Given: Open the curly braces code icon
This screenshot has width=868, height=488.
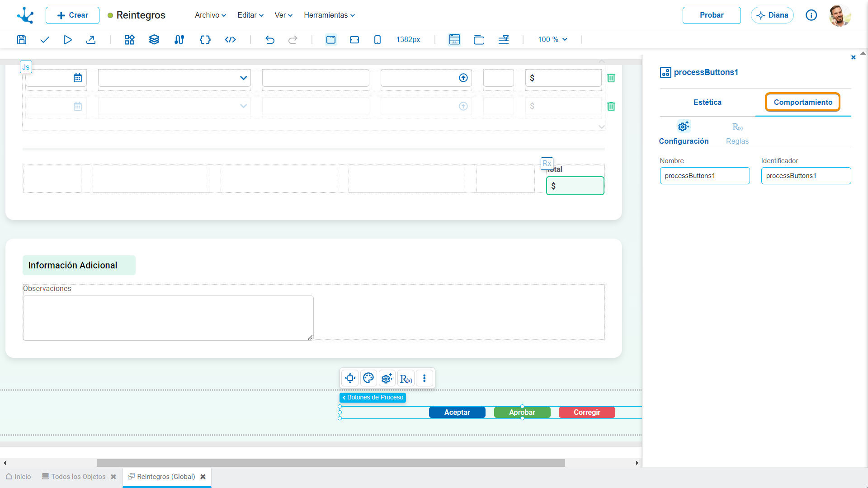Looking at the screenshot, I should tap(205, 40).
